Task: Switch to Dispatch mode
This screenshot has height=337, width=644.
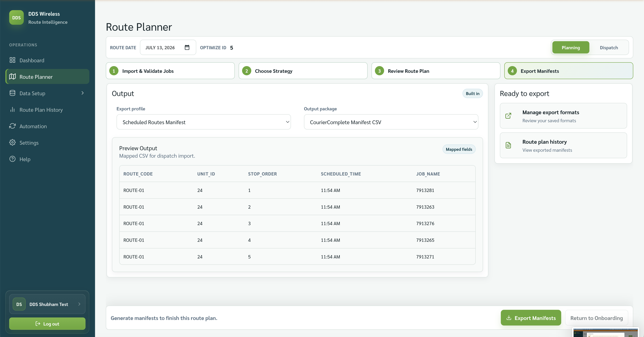Action: click(609, 48)
